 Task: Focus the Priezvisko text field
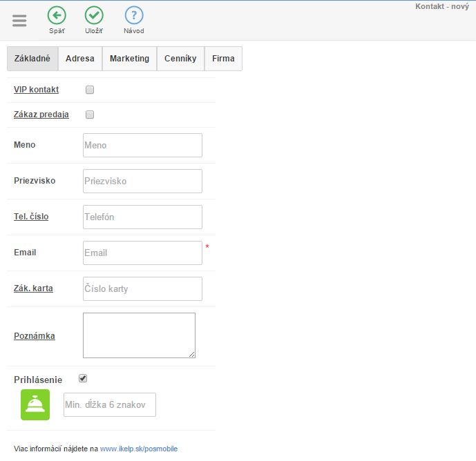(142, 182)
